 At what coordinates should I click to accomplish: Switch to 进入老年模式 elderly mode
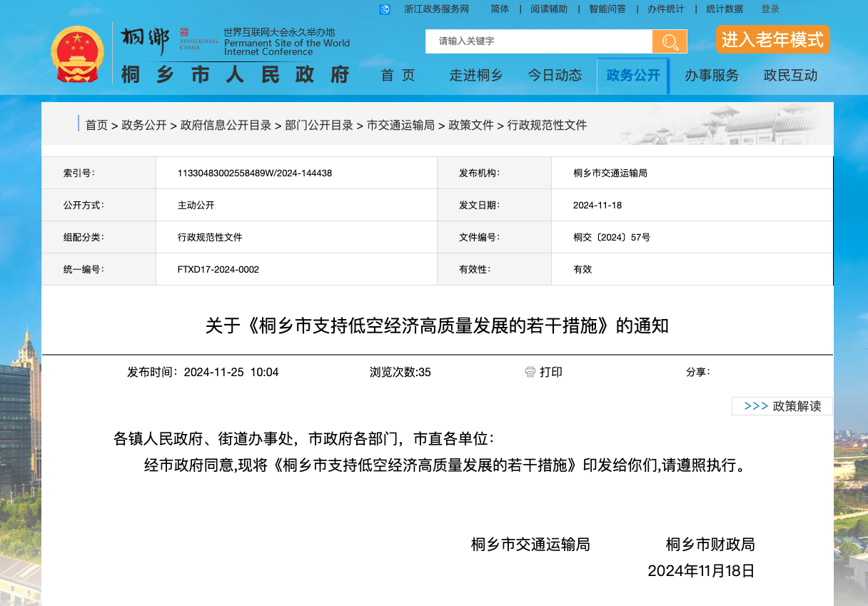click(773, 40)
